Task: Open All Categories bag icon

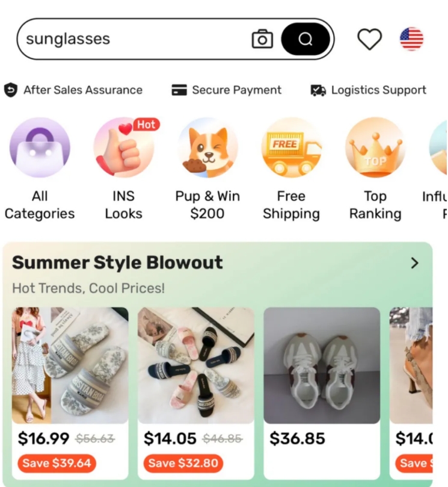Action: [40, 147]
